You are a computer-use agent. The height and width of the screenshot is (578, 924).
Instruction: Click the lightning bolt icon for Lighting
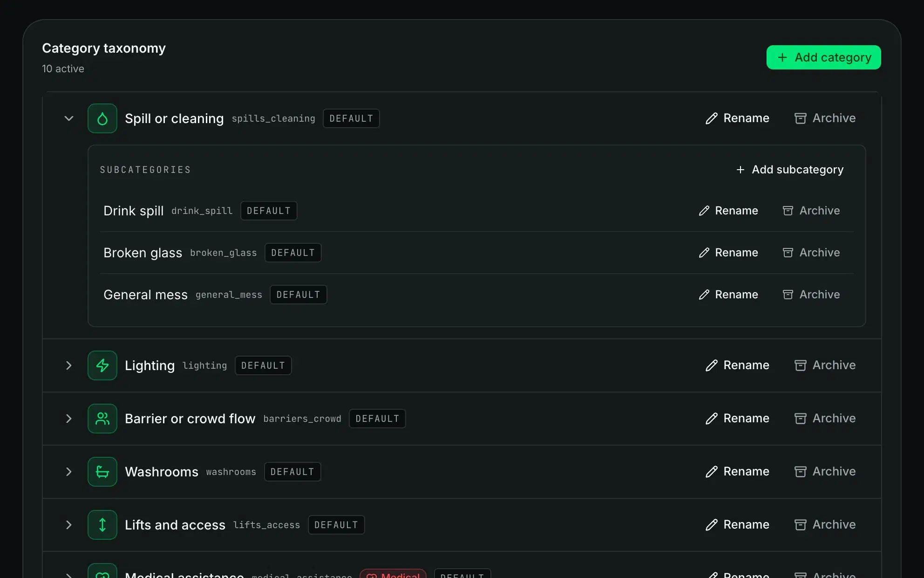pos(102,365)
